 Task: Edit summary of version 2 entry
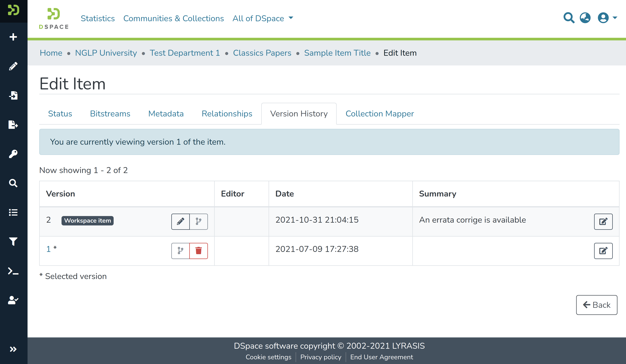click(x=603, y=221)
